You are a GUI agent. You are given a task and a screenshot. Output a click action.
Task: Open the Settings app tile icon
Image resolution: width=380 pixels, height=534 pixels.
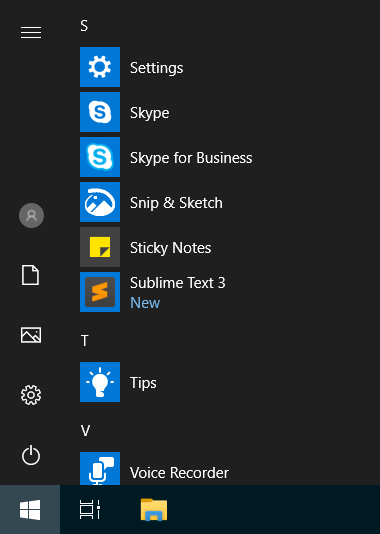pos(100,67)
